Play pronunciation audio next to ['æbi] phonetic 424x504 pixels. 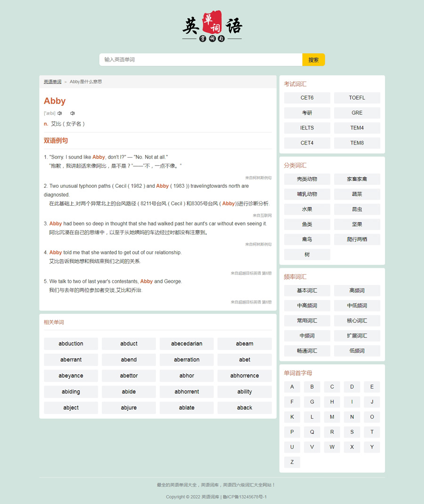(x=60, y=113)
